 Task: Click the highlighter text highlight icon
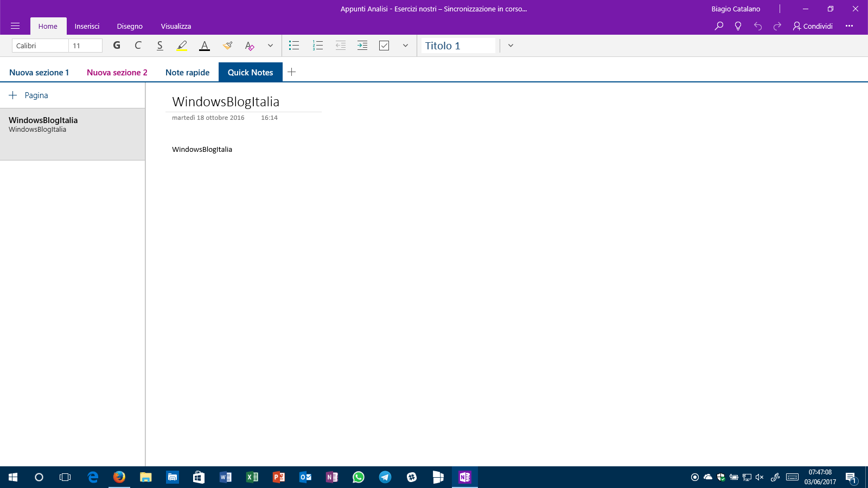point(182,46)
